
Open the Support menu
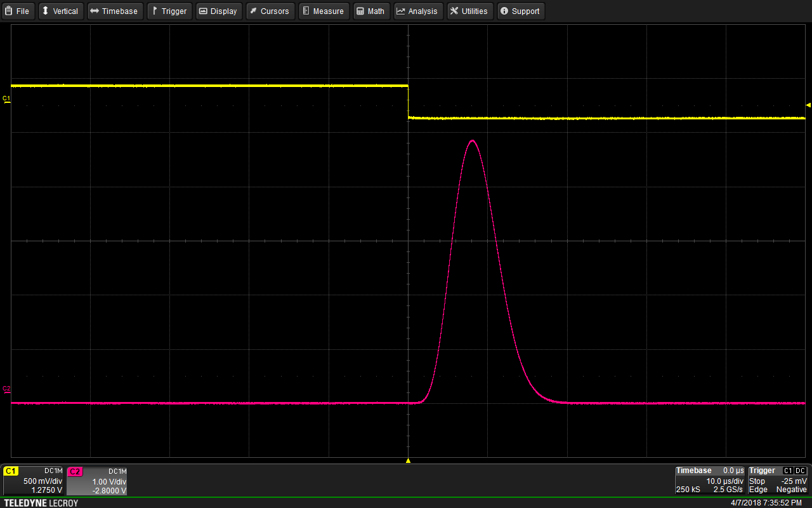tap(520, 11)
